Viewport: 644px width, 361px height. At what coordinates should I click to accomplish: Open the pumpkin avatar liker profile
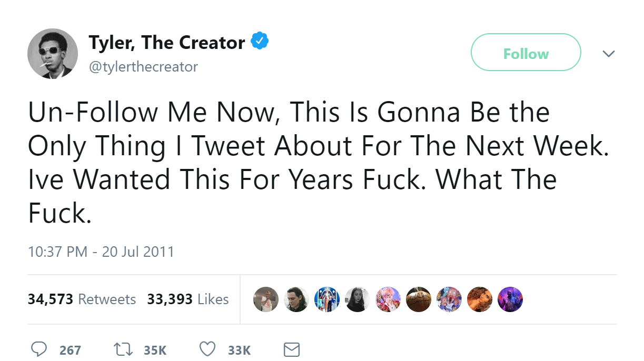point(419,299)
